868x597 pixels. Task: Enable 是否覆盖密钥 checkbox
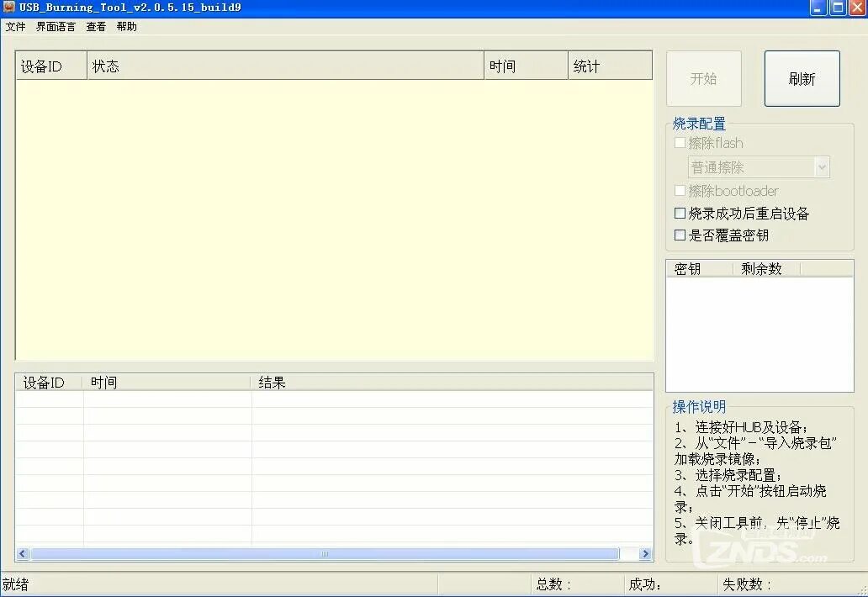tap(680, 235)
